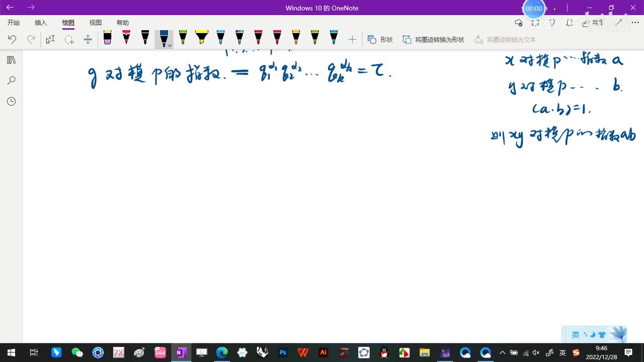The image size is (644, 362).
Task: Launch Microsoft Edge from taskbar
Action: [x=222, y=352]
